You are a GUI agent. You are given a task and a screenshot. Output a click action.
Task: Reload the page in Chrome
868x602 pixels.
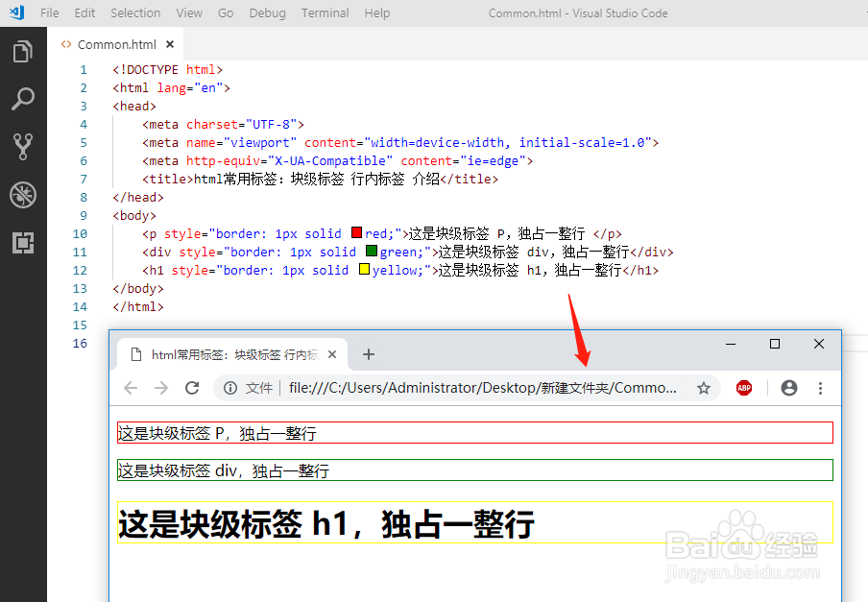(x=191, y=388)
